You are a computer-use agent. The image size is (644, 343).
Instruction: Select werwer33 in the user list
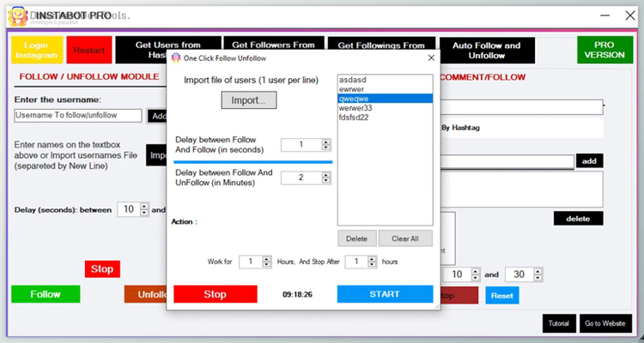tap(385, 108)
